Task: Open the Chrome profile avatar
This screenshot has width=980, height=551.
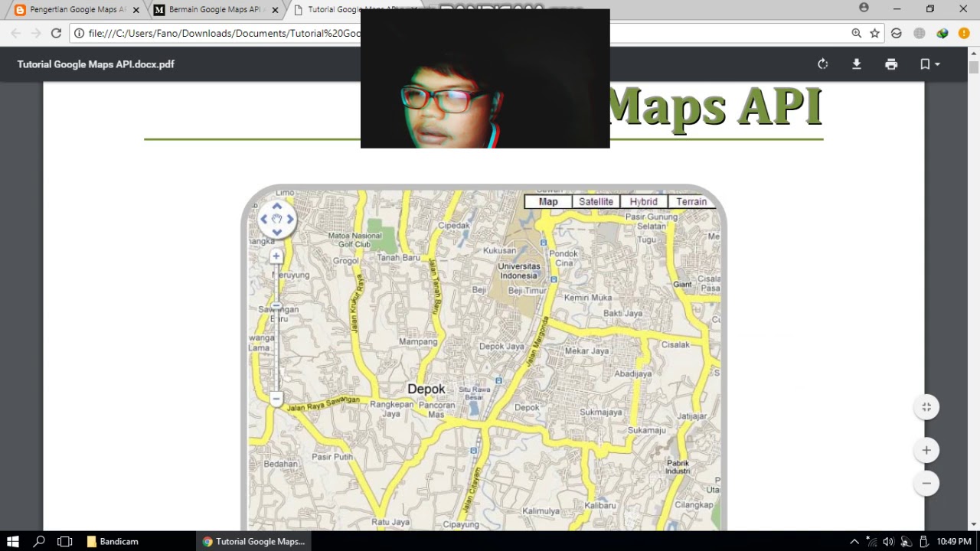Action: coord(864,8)
